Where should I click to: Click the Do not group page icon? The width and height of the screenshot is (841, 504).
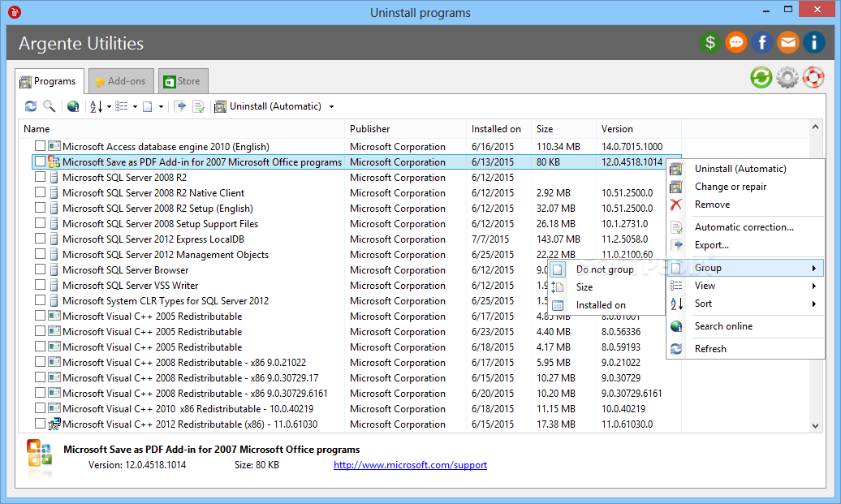click(x=558, y=269)
